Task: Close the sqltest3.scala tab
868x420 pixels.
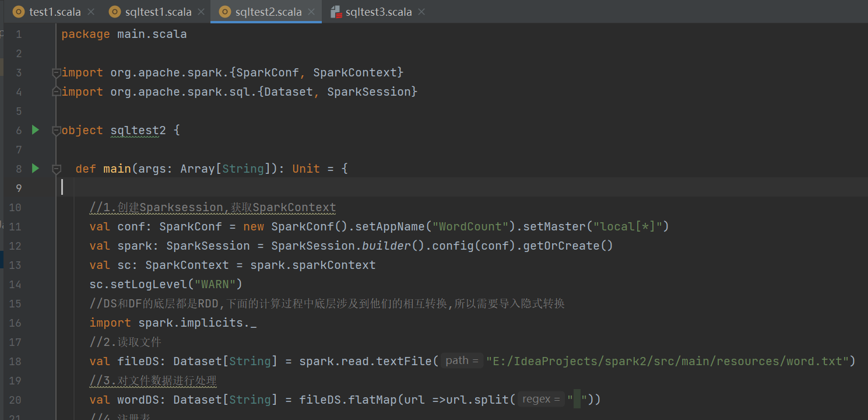Action: 421,12
